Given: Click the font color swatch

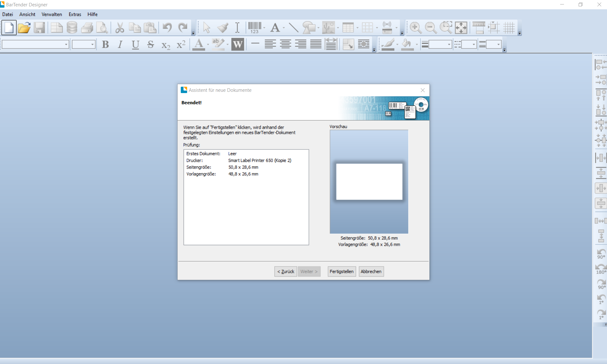Looking at the screenshot, I should tap(199, 45).
